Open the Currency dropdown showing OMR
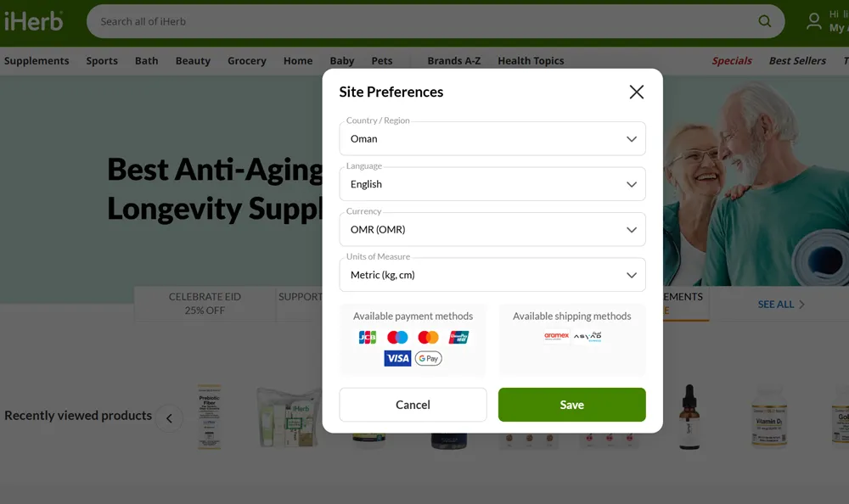The image size is (849, 504). coord(492,230)
